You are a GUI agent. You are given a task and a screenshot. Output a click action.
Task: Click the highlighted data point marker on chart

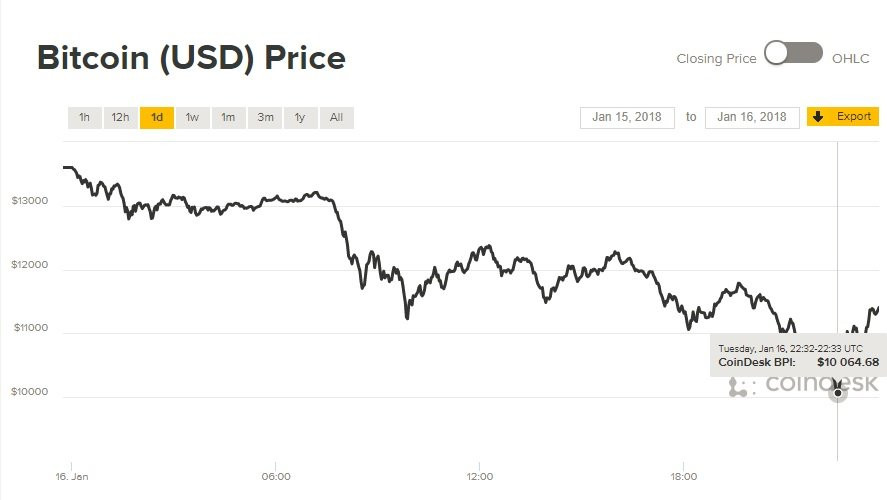[x=838, y=393]
